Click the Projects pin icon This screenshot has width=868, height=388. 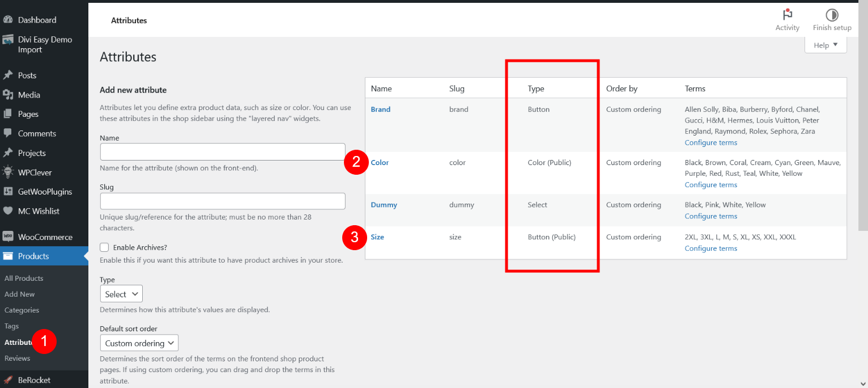tap(8, 153)
